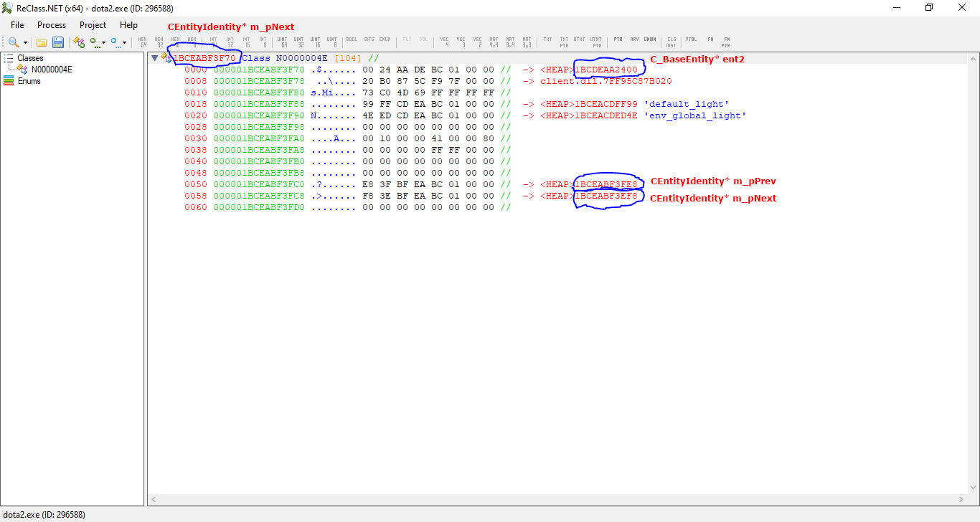This screenshot has width=980, height=522.
Task: Select the TXT PTR node type
Action: click(564, 42)
